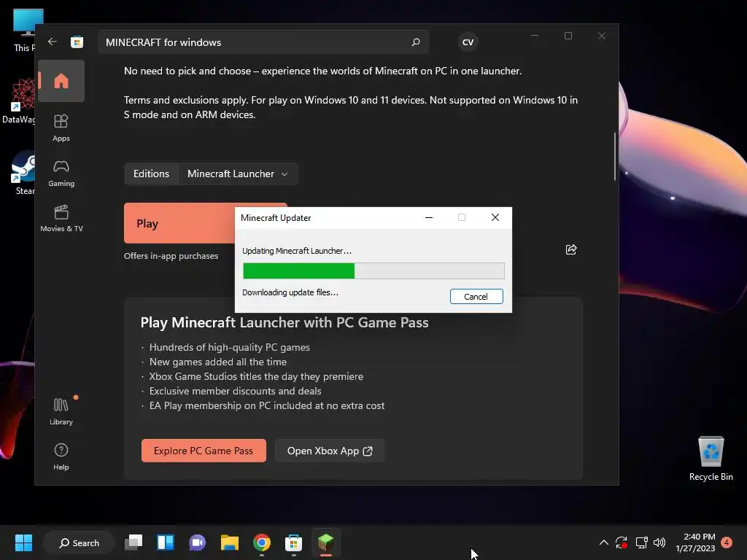This screenshot has height=560, width=747.
Task: Open the Home section in Store sidebar
Action: (x=61, y=81)
